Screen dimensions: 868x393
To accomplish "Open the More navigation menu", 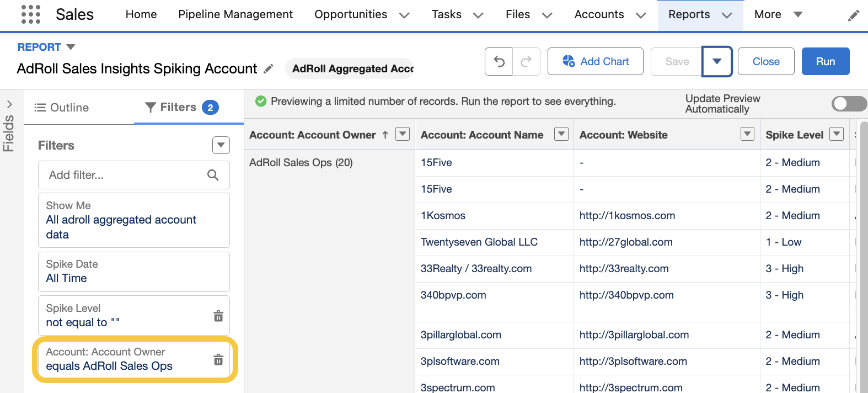I will [778, 14].
